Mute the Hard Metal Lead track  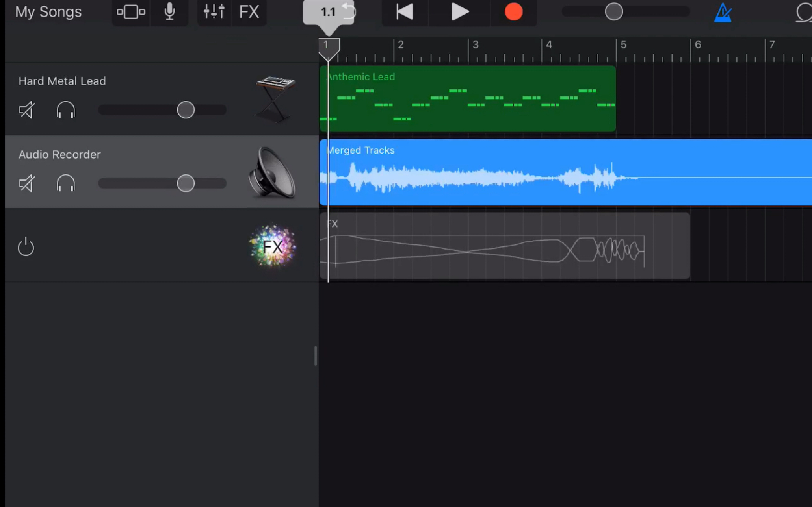coord(26,110)
